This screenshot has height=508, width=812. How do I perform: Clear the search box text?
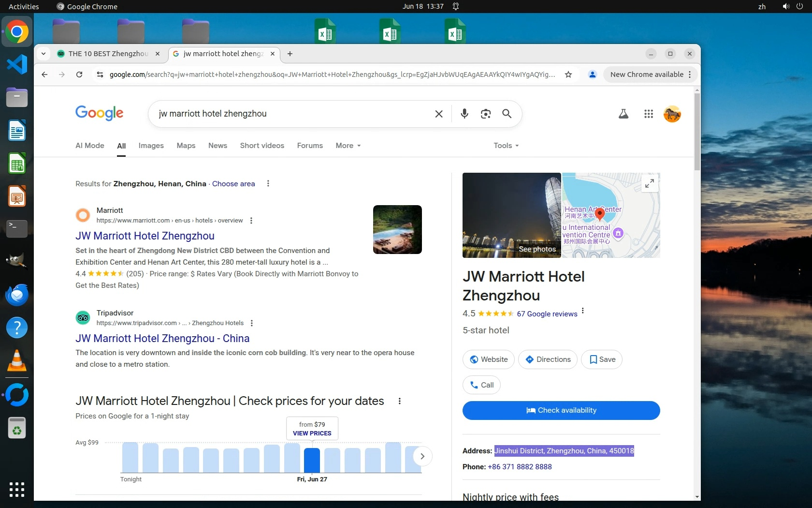(438, 114)
